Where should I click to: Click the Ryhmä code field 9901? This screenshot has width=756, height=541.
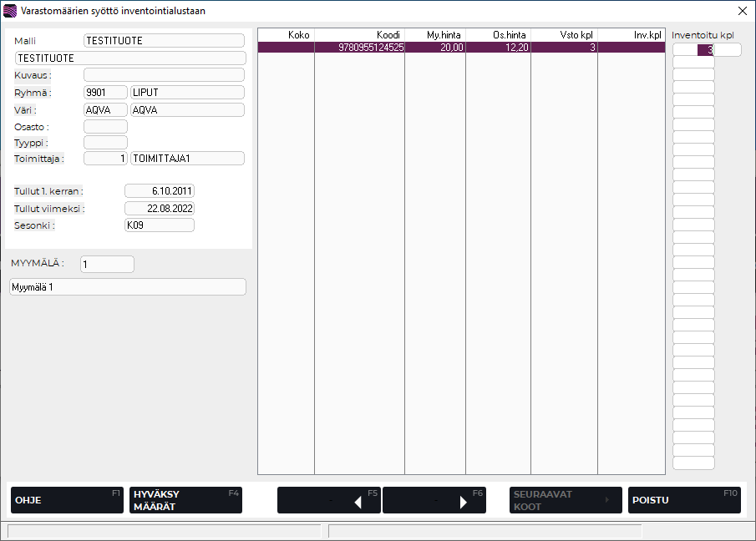[x=105, y=93]
